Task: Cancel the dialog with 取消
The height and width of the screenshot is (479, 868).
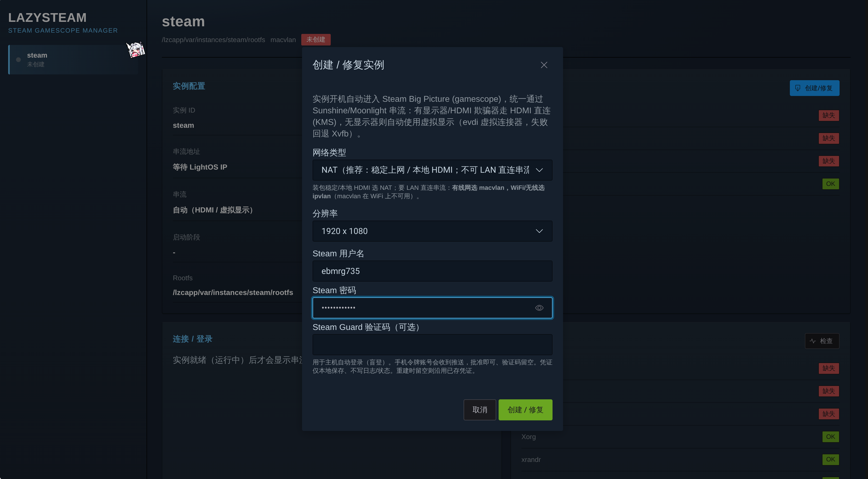Action: tap(479, 410)
